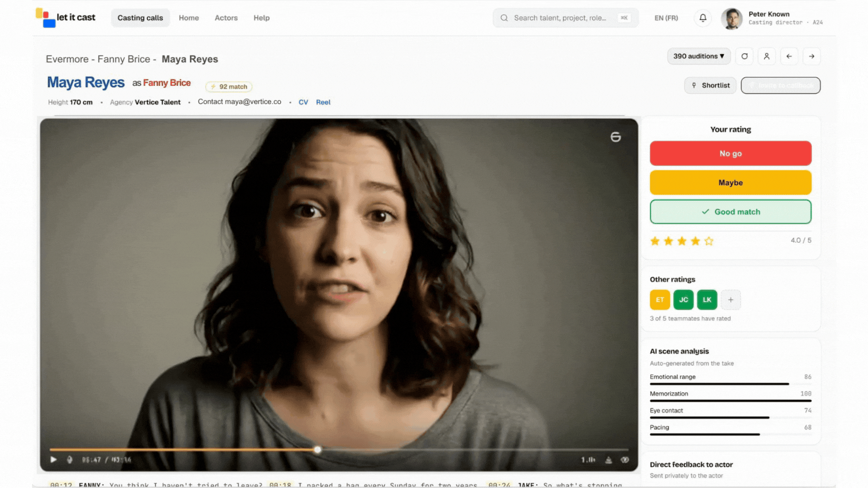Select the Good match rating
The image size is (868, 488).
point(731,212)
